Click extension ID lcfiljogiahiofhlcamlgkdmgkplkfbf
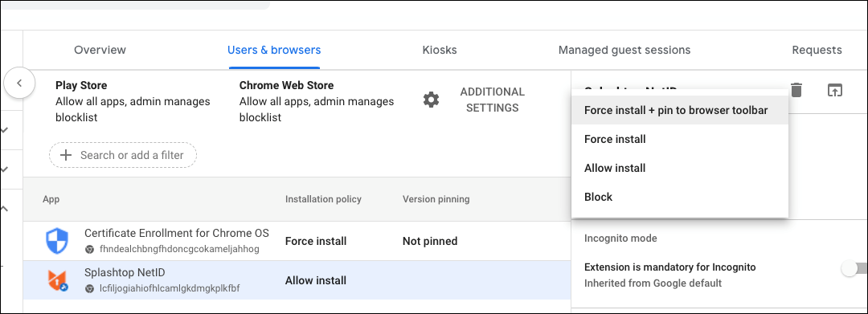The image size is (868, 314). pos(170,288)
